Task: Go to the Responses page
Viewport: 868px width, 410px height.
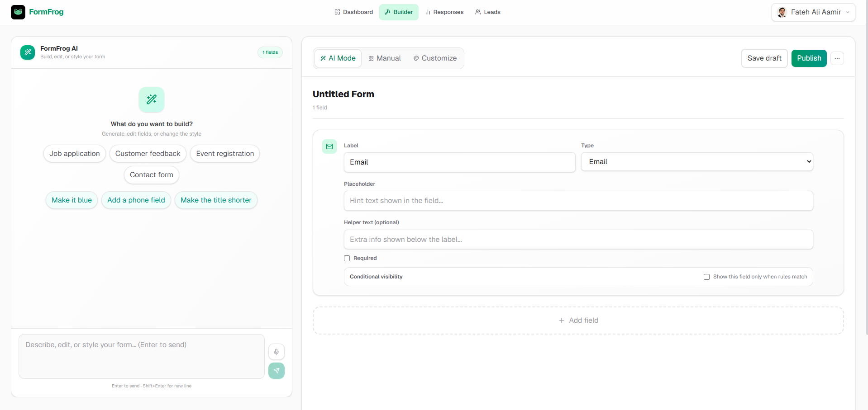Action: 444,12
